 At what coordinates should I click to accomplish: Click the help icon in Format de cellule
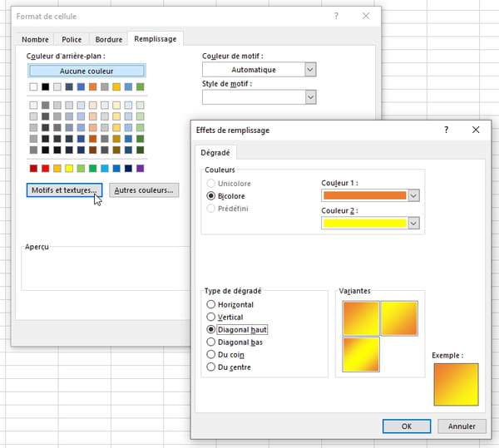336,16
